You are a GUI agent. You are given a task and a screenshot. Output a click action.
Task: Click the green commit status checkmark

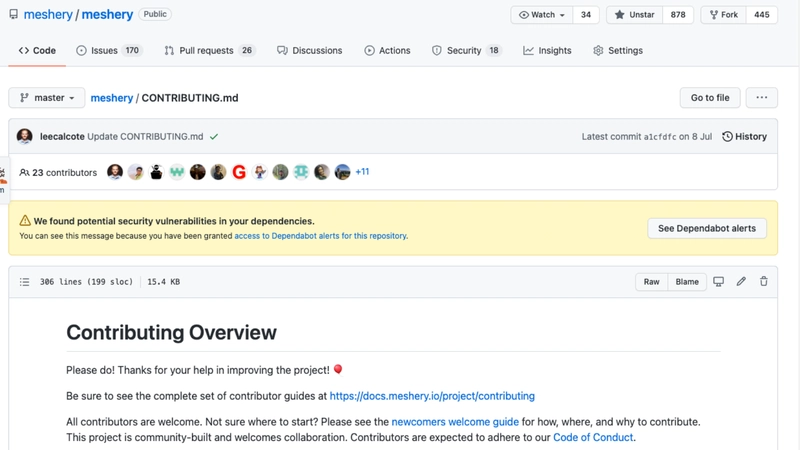[x=214, y=137]
